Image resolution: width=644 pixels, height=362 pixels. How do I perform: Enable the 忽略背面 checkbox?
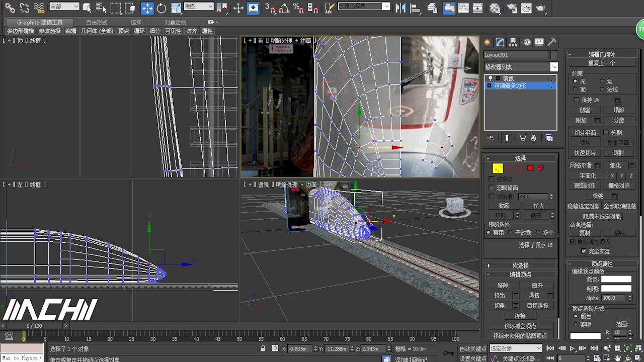(492, 188)
